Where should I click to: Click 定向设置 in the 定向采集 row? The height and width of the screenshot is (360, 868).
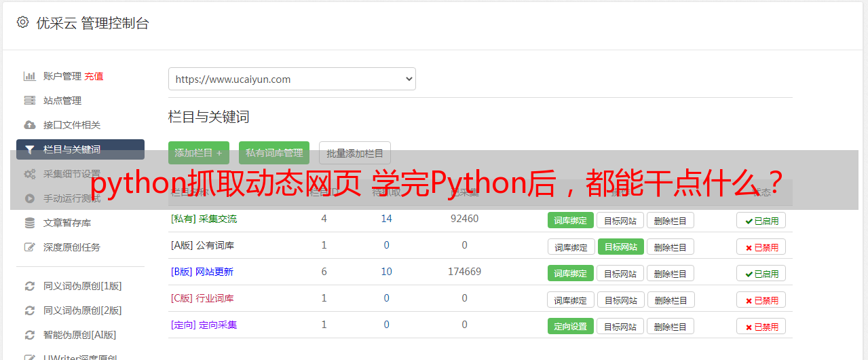pos(571,326)
